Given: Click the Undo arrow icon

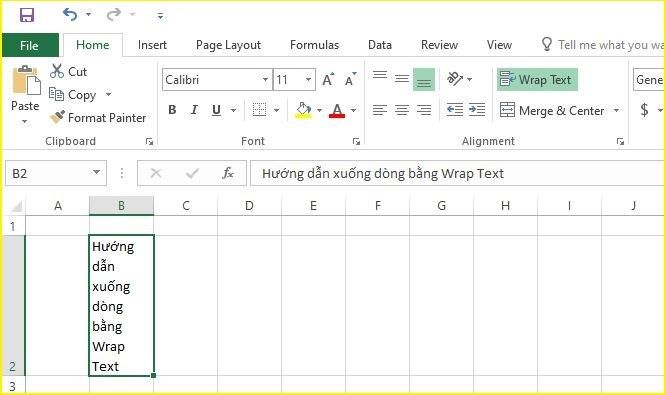Looking at the screenshot, I should point(70,15).
